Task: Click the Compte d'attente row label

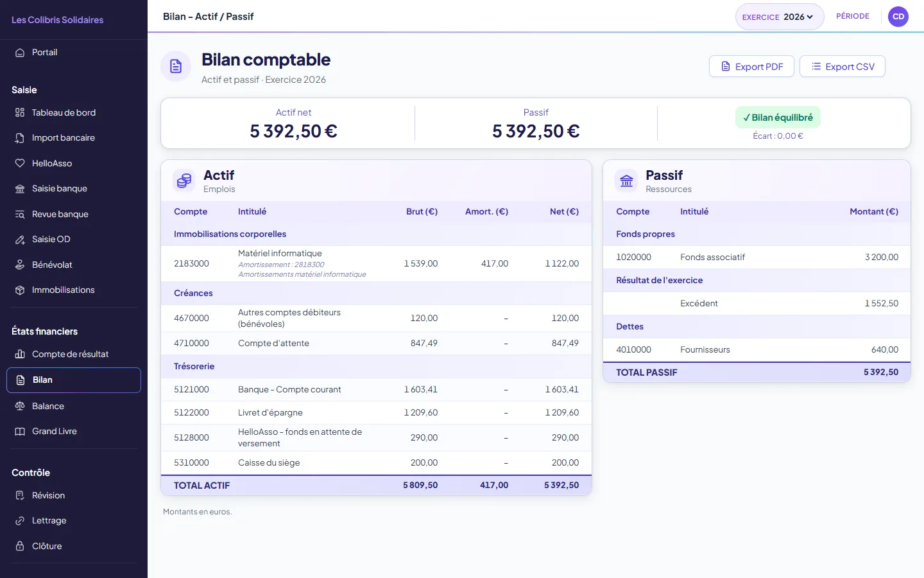Action: tap(273, 344)
